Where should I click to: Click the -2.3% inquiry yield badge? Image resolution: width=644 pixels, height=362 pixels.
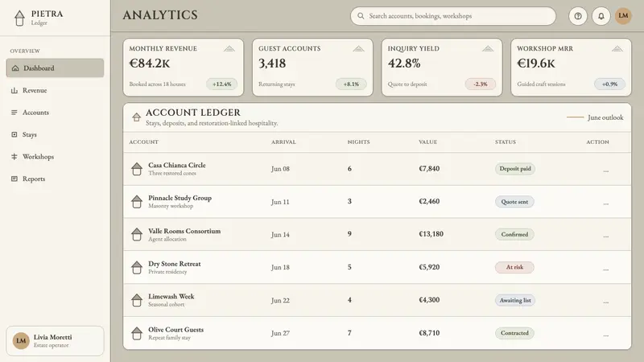tap(480, 84)
